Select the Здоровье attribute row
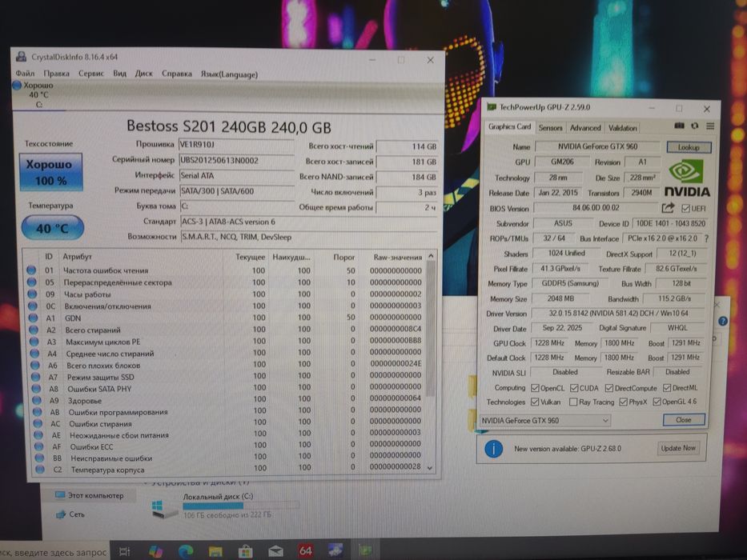Image resolution: width=747 pixels, height=560 pixels. [227, 400]
